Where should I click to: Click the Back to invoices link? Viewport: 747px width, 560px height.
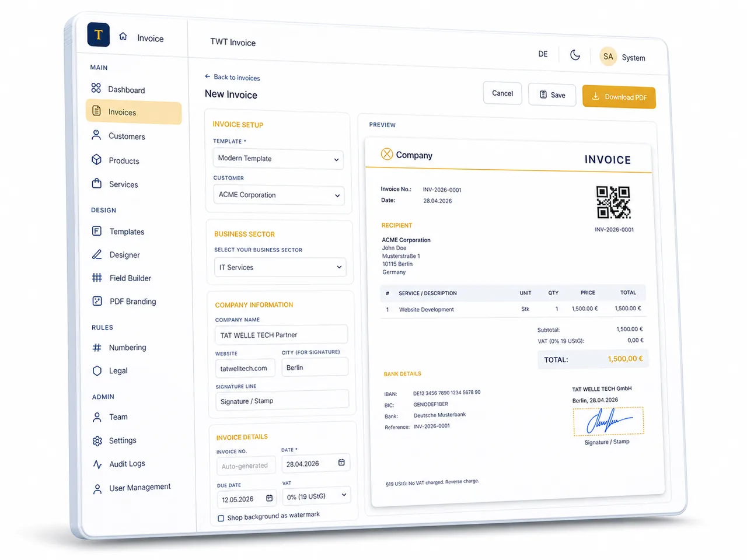pyautogui.click(x=232, y=77)
